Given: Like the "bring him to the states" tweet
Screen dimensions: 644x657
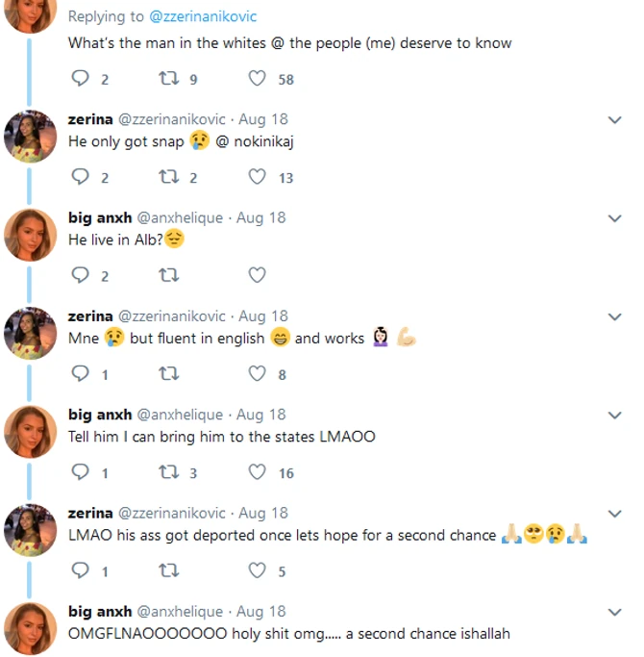Looking at the screenshot, I should pos(258,472).
